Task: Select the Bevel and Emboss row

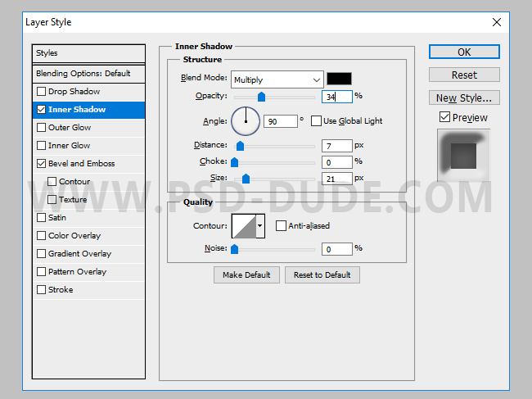Action: click(x=88, y=163)
